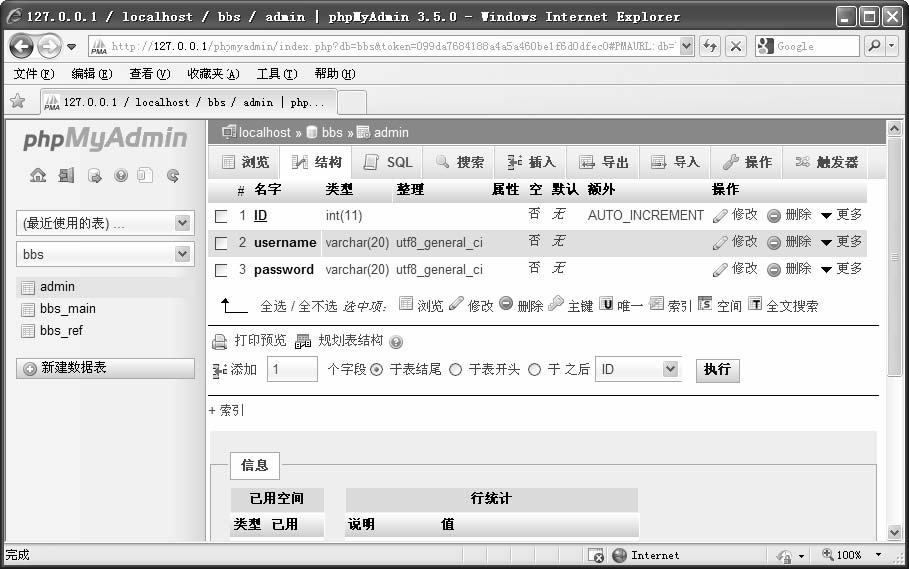
Task: Check the ID field checkbox
Action: click(x=221, y=216)
